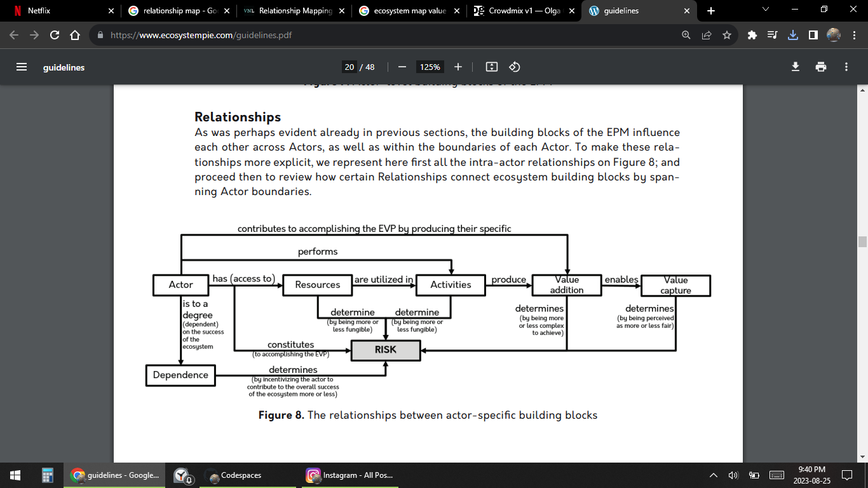Click the scrollbar down arrow

(862, 457)
